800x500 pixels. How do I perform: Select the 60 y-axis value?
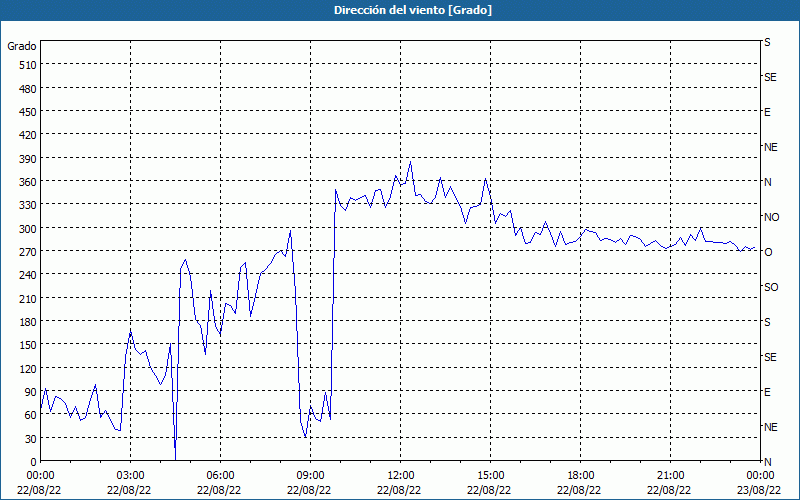(x=31, y=415)
